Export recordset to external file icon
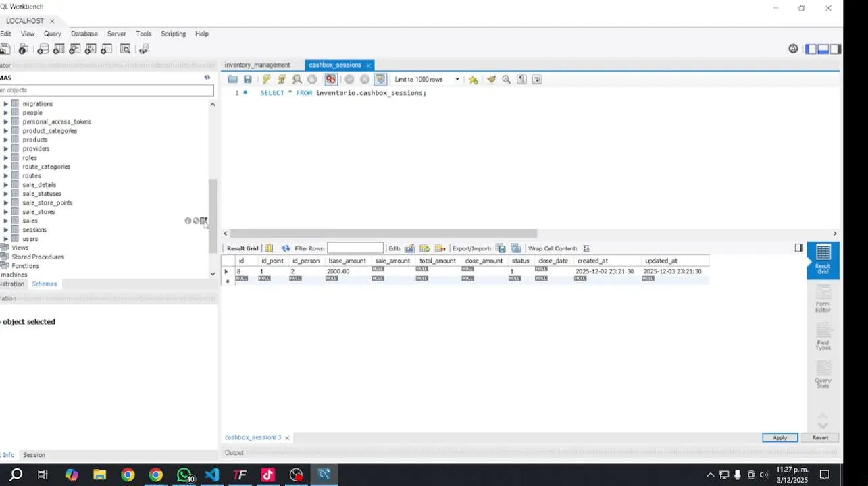 (501, 248)
